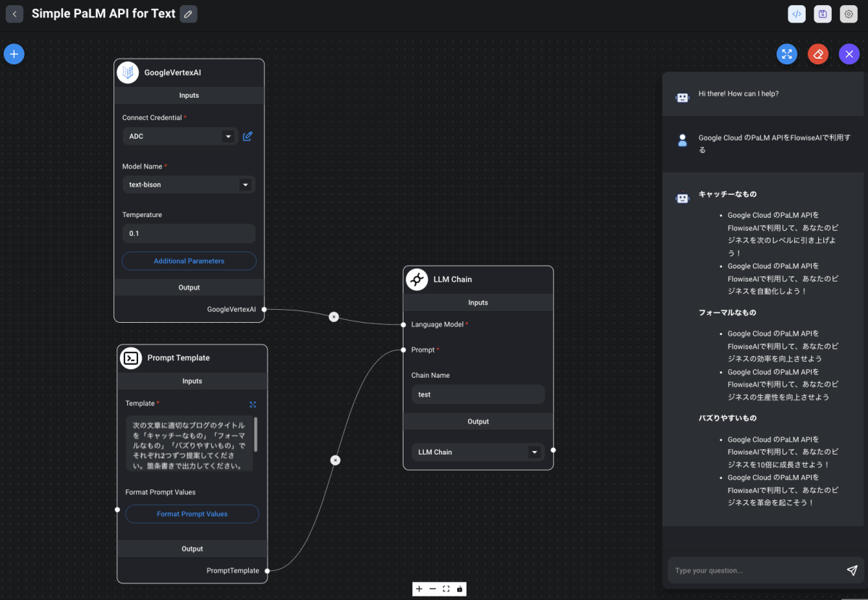868x600 pixels.
Task: Add a new node with the plus button
Action: point(14,54)
